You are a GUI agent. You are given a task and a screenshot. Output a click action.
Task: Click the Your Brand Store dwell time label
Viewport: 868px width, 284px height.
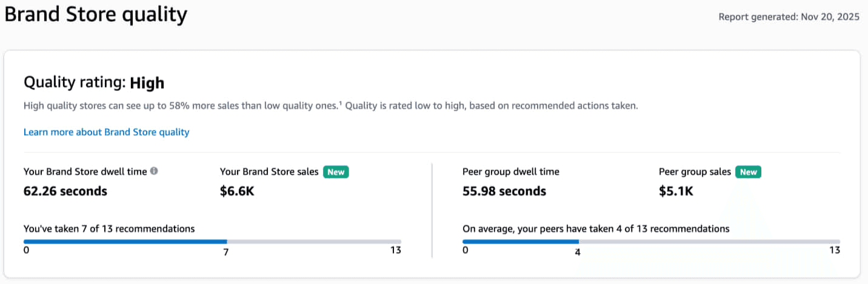[85, 172]
